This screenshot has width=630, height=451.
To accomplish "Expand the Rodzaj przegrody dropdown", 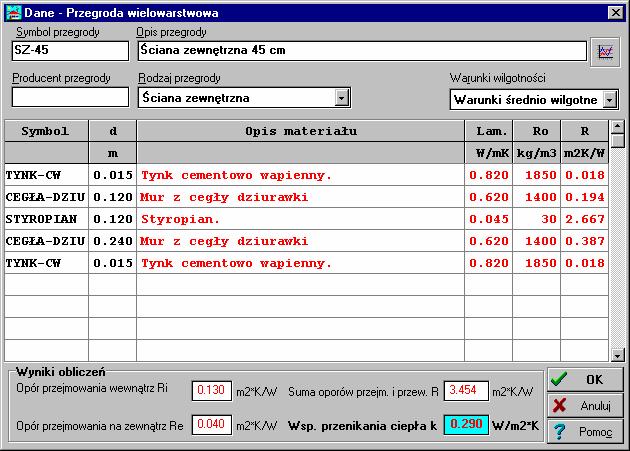I will [x=342, y=98].
